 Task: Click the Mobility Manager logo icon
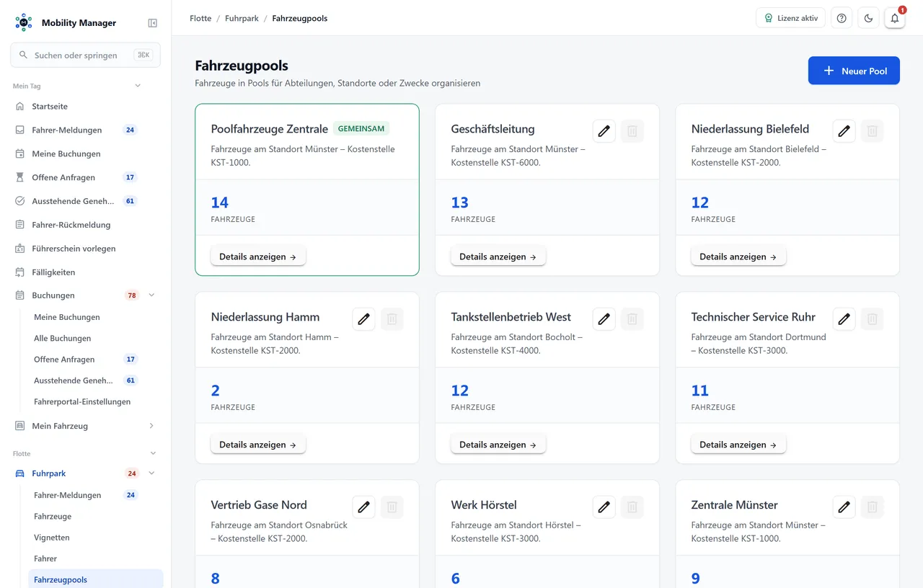pyautogui.click(x=24, y=22)
